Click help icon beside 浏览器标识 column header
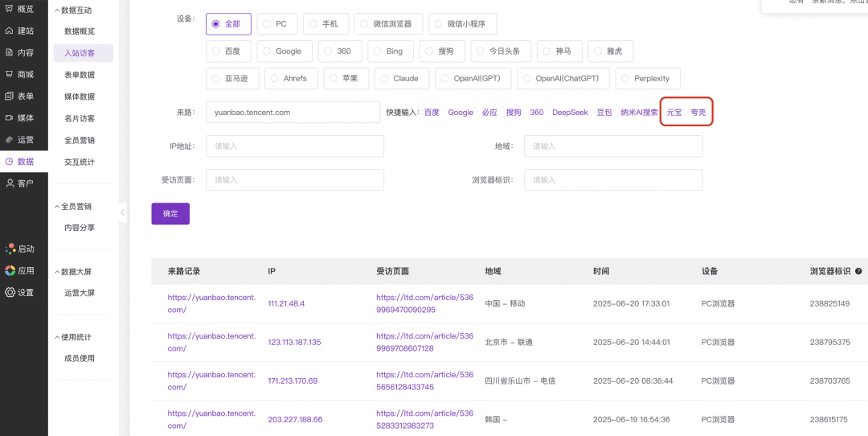The height and width of the screenshot is (436, 868). point(858,272)
